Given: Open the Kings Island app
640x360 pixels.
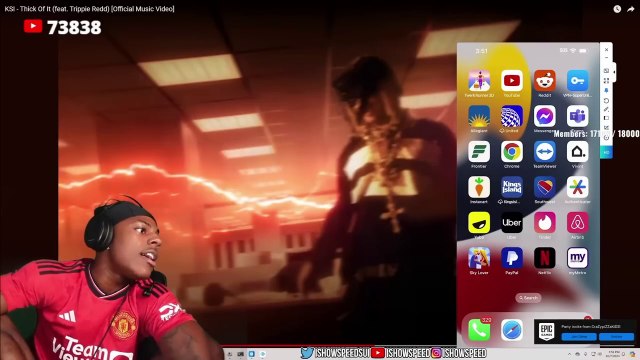Looking at the screenshot, I should click(x=512, y=187).
